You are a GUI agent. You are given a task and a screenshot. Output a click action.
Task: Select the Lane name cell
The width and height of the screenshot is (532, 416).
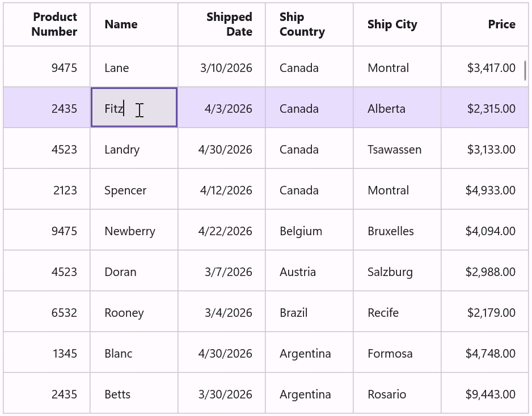pos(134,67)
